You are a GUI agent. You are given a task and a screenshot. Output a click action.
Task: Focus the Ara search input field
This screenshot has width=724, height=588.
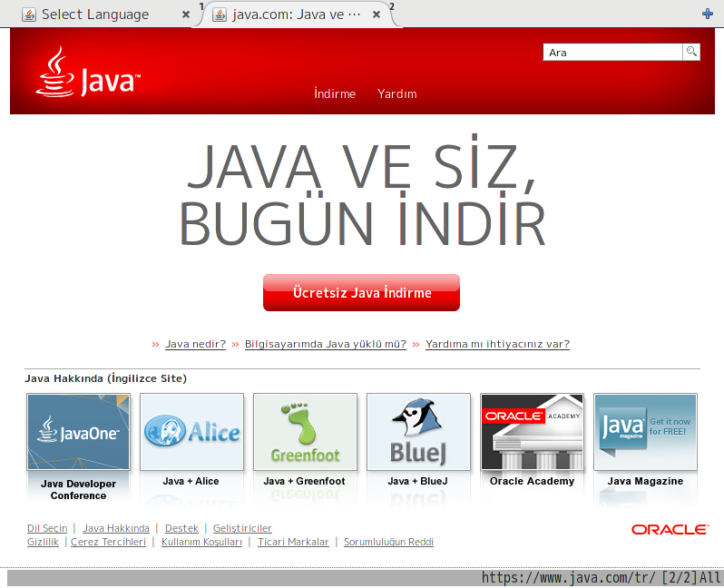click(x=612, y=53)
